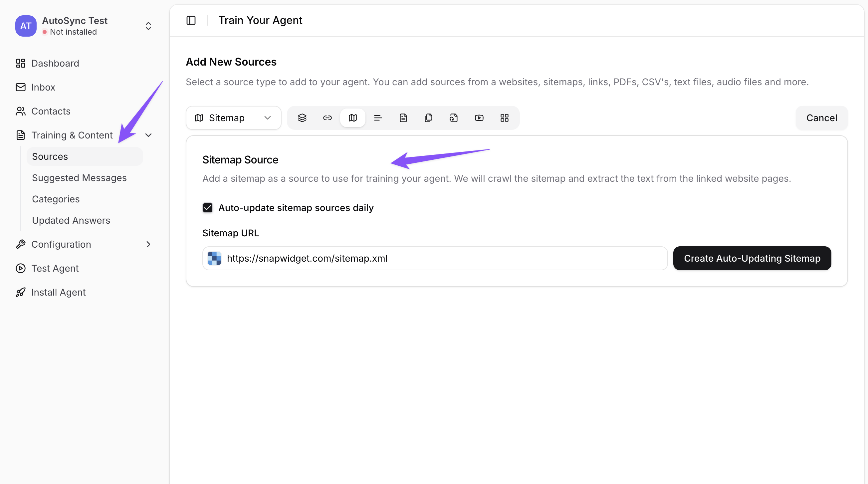Select the video play source icon

coord(479,118)
